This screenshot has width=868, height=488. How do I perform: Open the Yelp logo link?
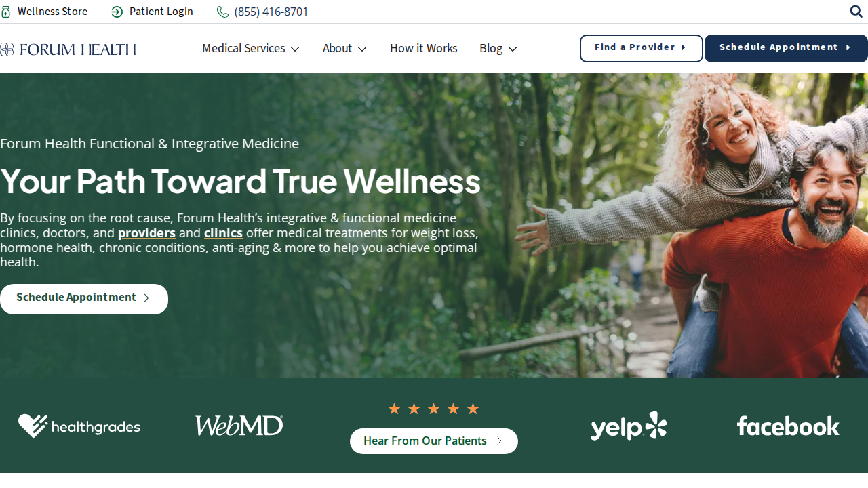click(629, 426)
